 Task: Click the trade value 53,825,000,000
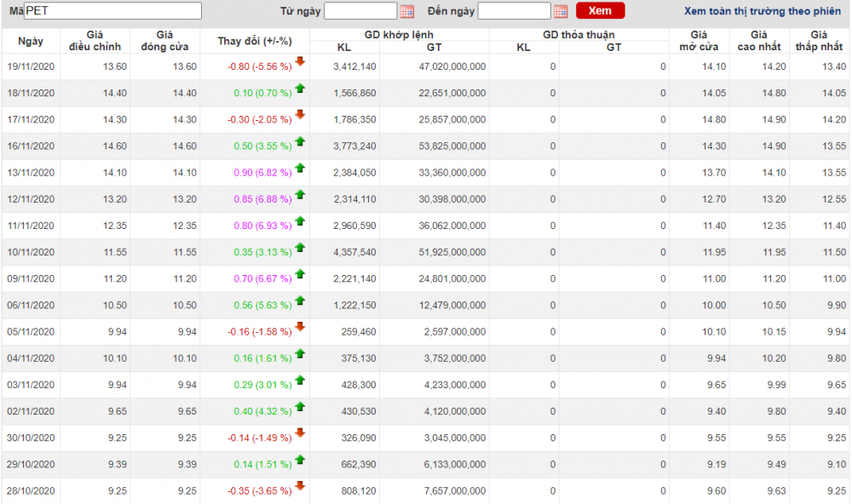tap(452, 146)
